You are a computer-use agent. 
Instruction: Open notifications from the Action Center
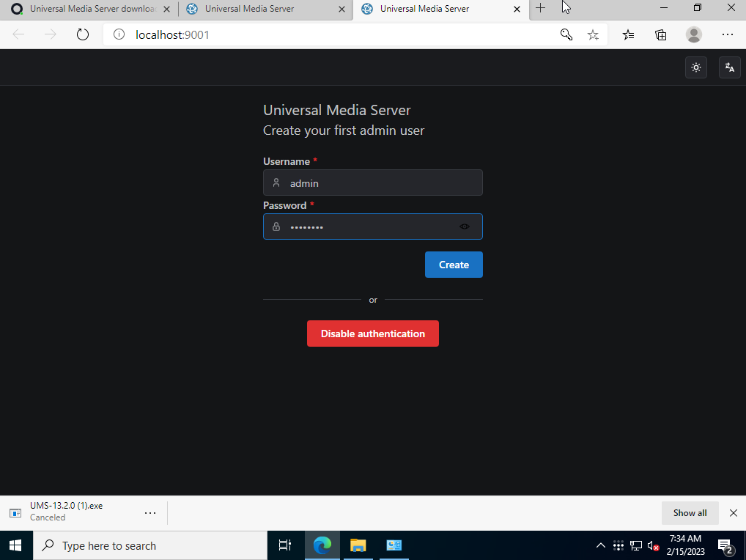click(725, 545)
